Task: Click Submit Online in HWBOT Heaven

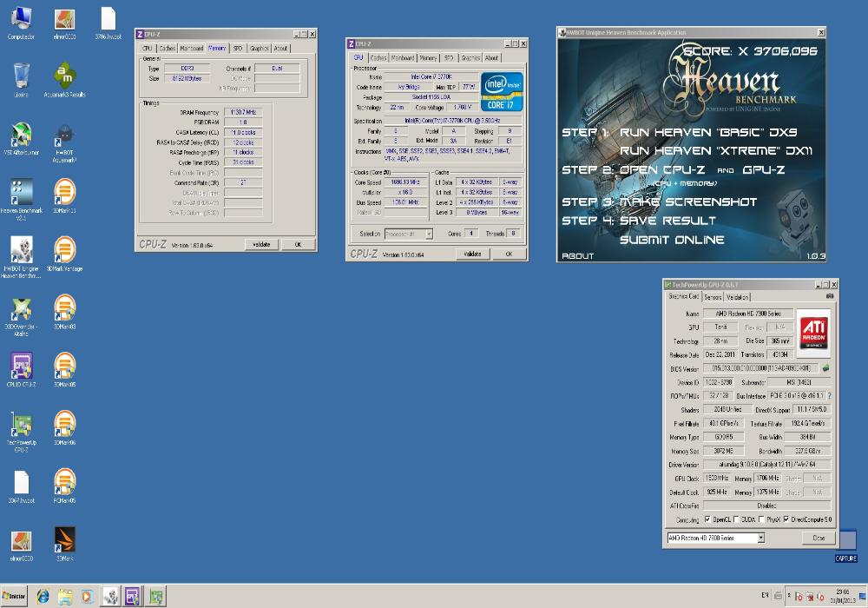Action: [x=672, y=240]
